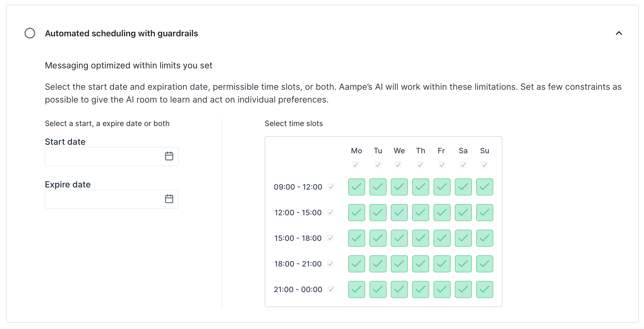Toggle the 12:00 - 15:00 row checkbox
Image resolution: width=644 pixels, height=329 pixels.
point(330,213)
